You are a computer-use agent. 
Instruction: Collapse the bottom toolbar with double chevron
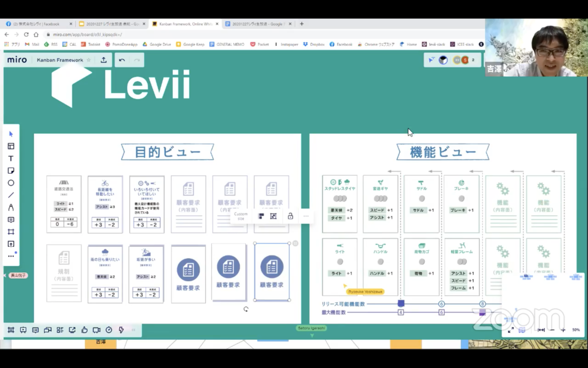point(134,330)
